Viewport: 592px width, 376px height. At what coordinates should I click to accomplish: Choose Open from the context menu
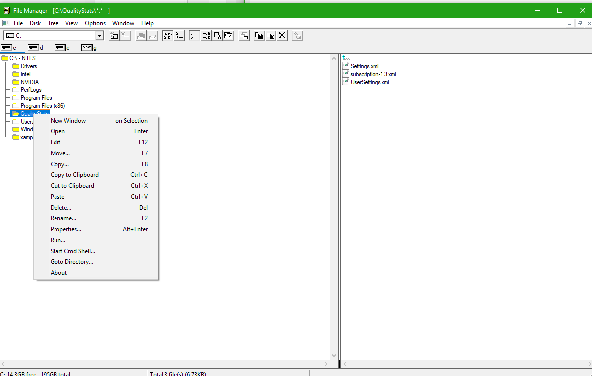pyautogui.click(x=96, y=131)
